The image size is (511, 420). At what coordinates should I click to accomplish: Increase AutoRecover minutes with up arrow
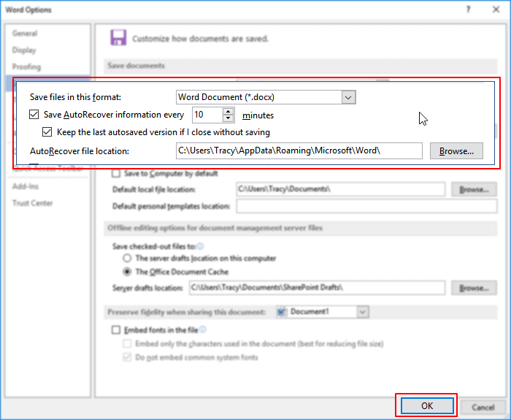pyautogui.click(x=228, y=111)
